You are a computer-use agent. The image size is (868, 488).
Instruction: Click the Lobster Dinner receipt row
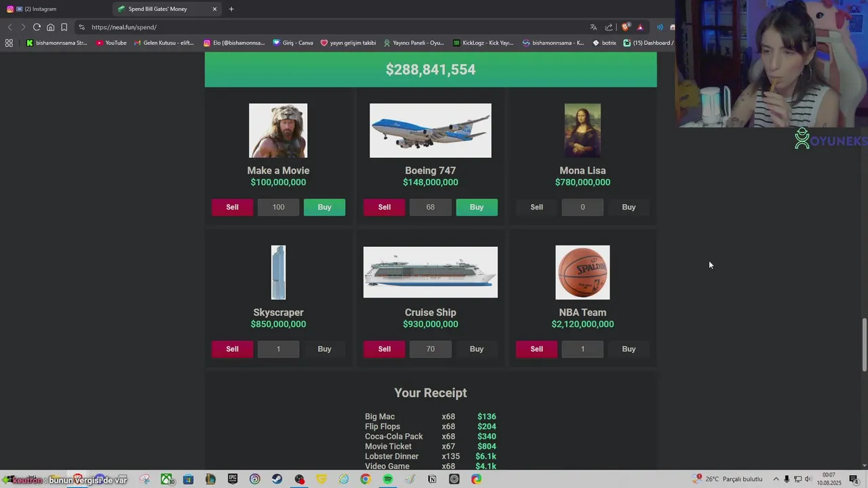[x=431, y=456]
